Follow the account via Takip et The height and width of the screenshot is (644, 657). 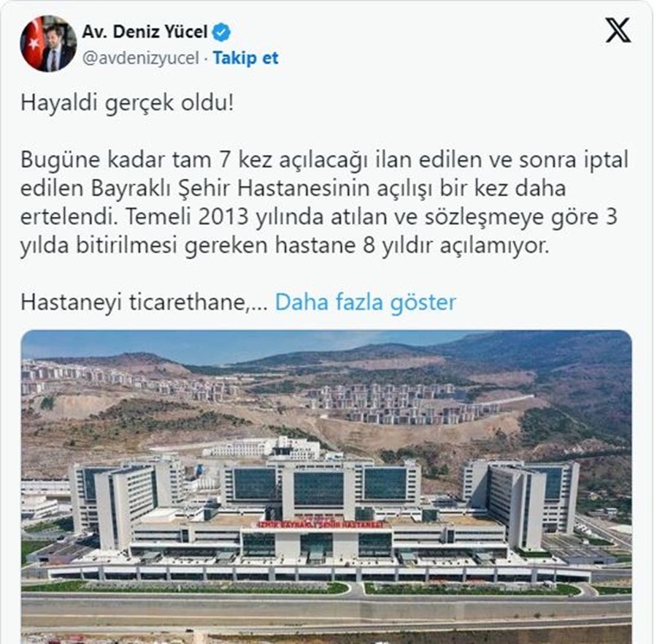pyautogui.click(x=245, y=58)
